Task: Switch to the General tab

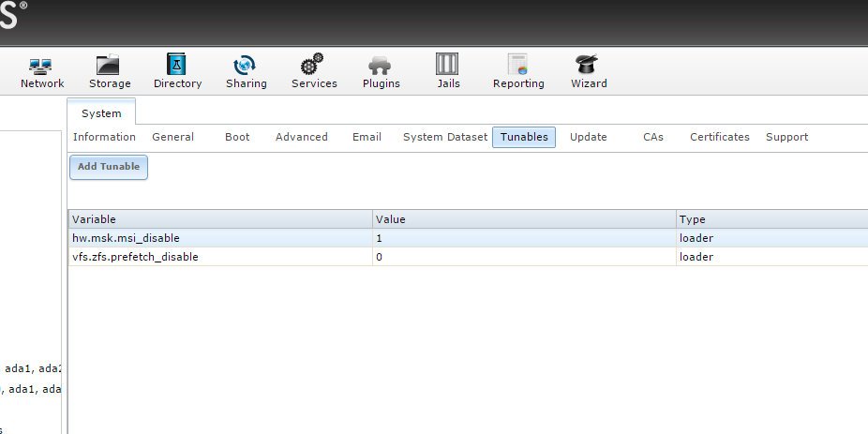Action: click(172, 137)
